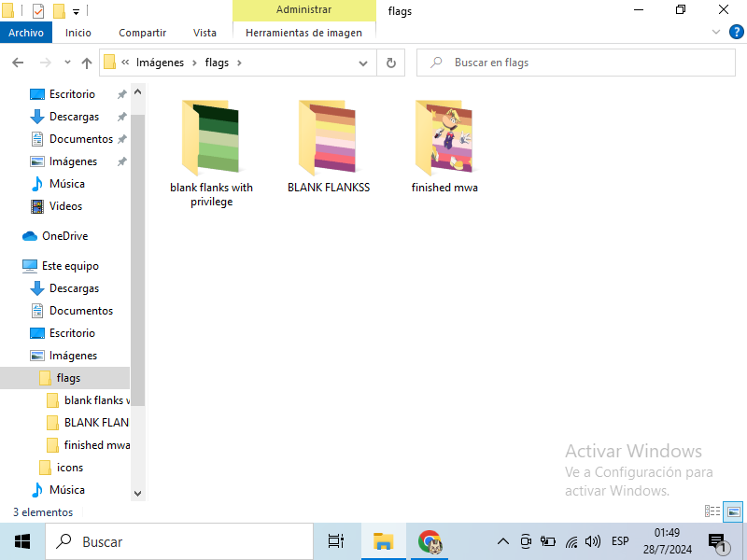Open Imágenes under Este equipo
Screen dimensions: 747x560
[x=73, y=356]
